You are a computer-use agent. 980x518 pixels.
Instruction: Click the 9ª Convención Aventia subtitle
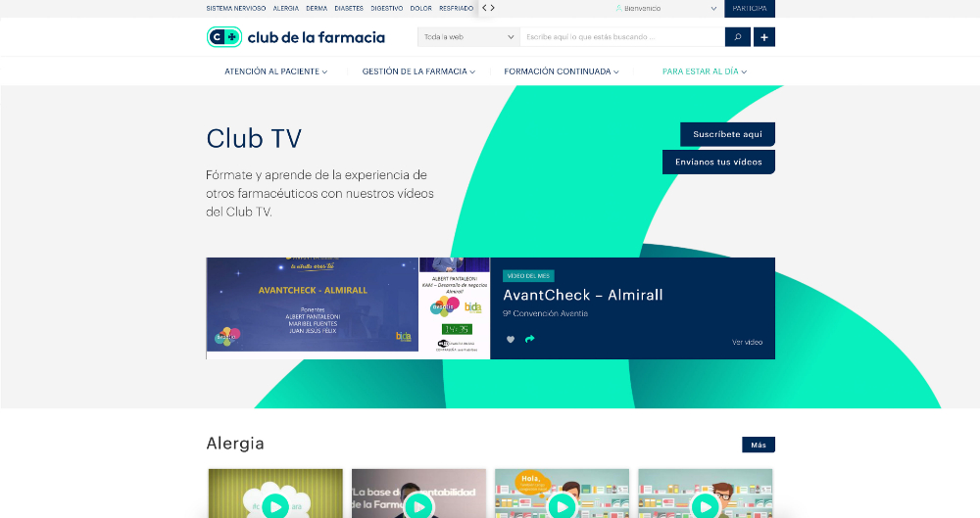545,313
